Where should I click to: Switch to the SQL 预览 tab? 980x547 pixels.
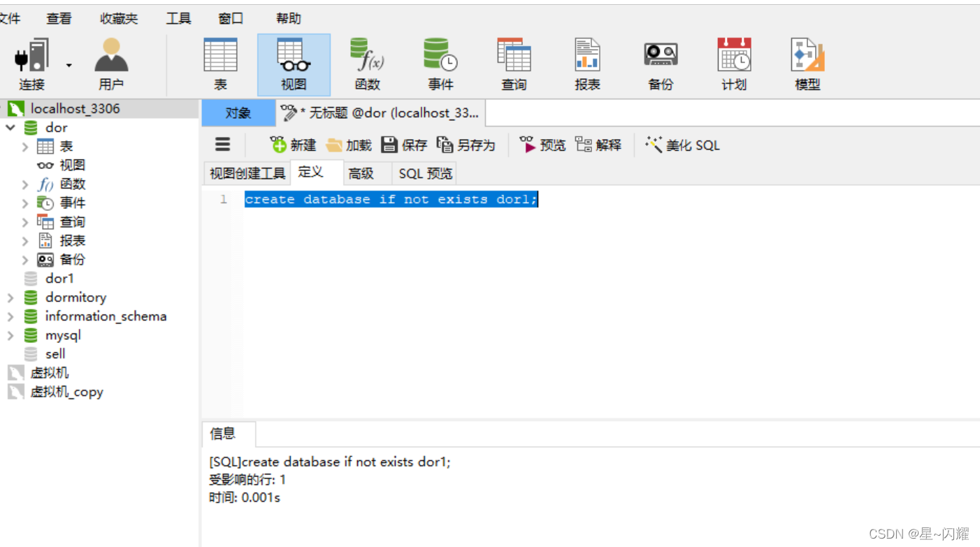(425, 173)
